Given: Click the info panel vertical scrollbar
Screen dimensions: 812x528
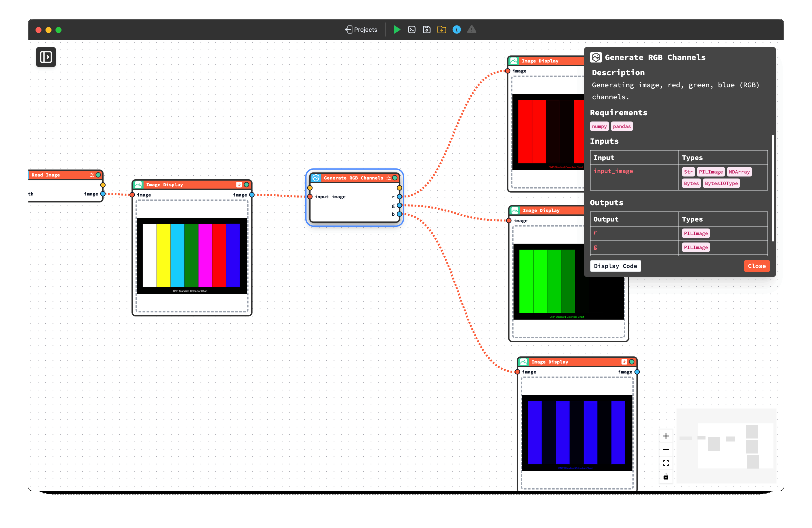Looking at the screenshot, I should click(x=772, y=188).
